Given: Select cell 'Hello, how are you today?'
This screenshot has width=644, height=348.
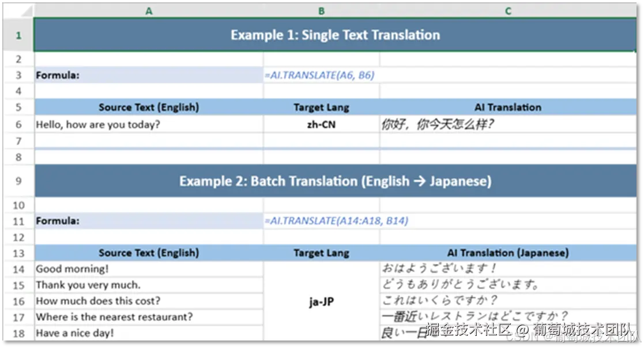Looking at the screenshot, I should (x=149, y=124).
